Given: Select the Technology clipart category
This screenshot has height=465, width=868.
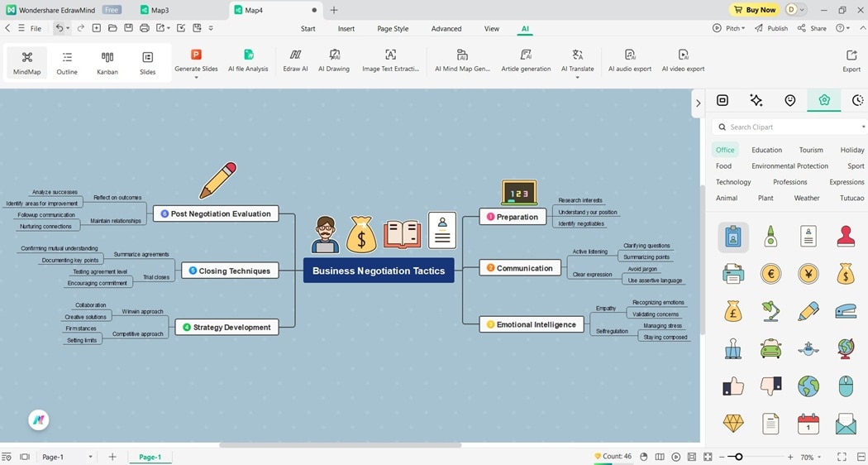Looking at the screenshot, I should pos(733,182).
